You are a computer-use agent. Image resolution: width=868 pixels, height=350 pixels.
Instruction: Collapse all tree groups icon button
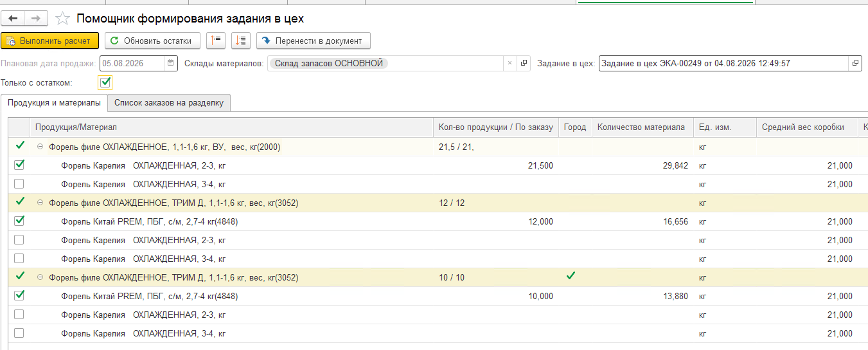click(216, 41)
